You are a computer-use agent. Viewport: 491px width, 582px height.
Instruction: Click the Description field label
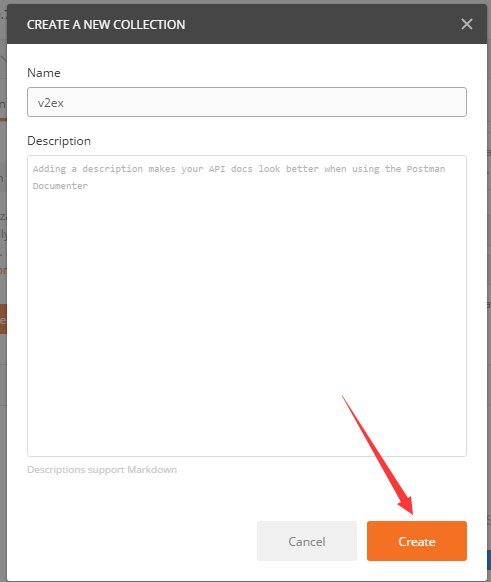click(59, 141)
